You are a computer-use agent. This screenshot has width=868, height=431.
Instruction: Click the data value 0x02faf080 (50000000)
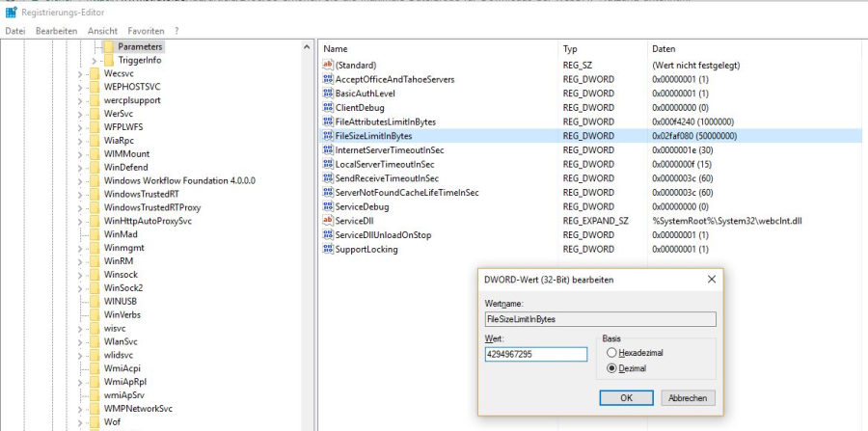[x=694, y=136]
